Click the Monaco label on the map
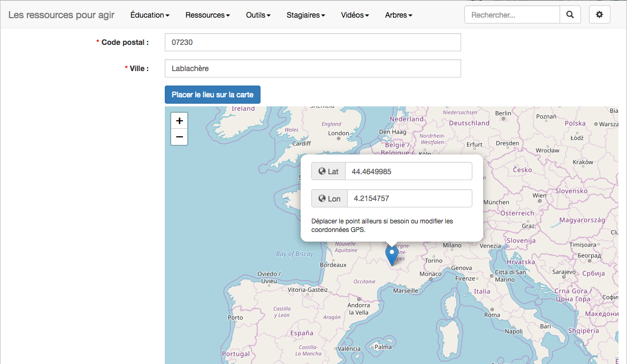Image resolution: width=627 pixels, height=364 pixels. [x=430, y=274]
